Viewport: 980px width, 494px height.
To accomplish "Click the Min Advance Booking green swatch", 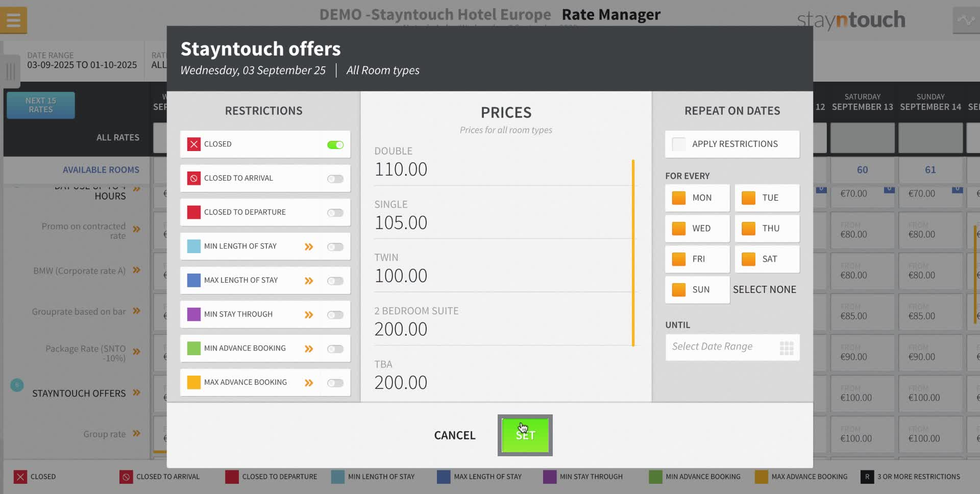I will 194,349.
